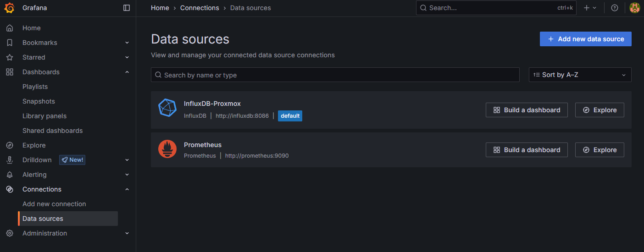Go to Connections breadcrumb link
Viewport: 644px width, 252px height.
[200, 8]
